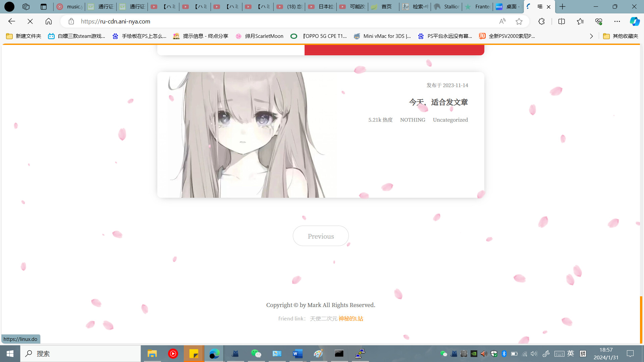Open the clock showing 18:57

pos(606,354)
